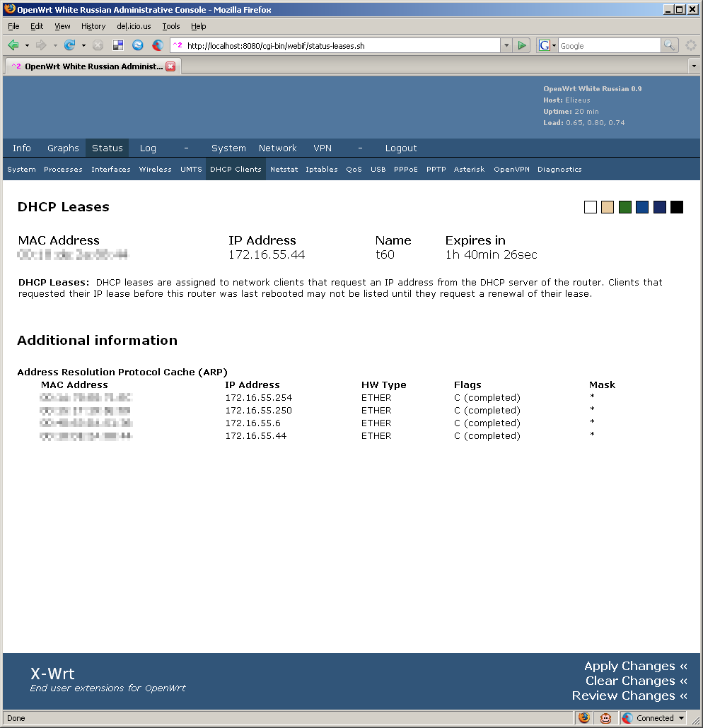
Task: Open the USB status subpage
Action: coord(378,170)
